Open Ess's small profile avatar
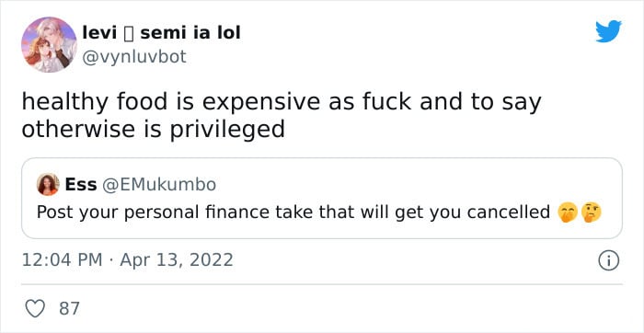 (x=48, y=184)
